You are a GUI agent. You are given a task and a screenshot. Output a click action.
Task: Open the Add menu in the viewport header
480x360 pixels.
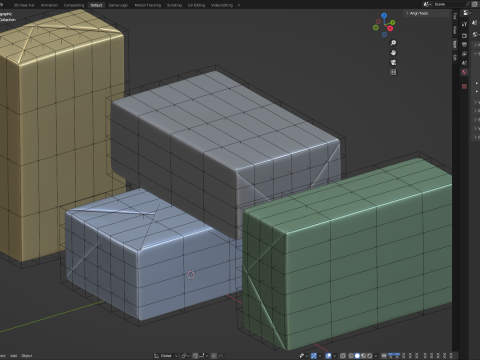(x=13, y=356)
